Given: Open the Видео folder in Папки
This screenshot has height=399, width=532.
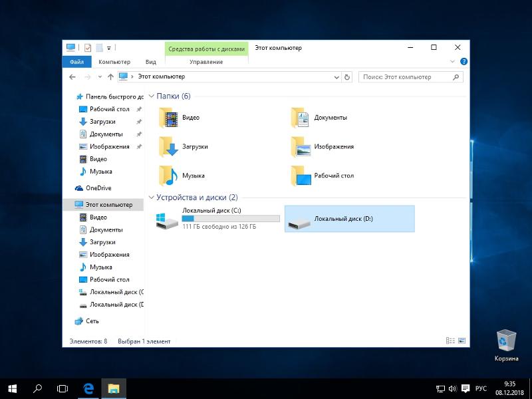Looking at the screenshot, I should tap(180, 118).
